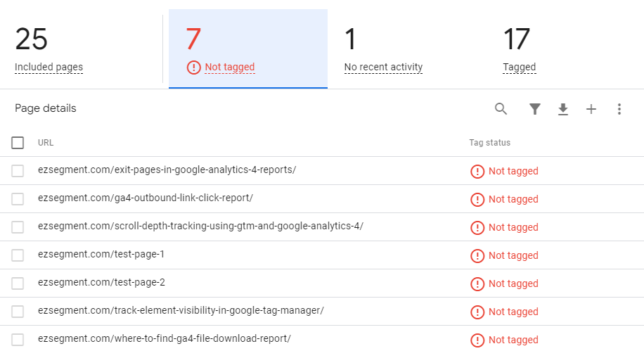Open the three-dot more options menu
The image size is (644, 351).
pos(619,109)
